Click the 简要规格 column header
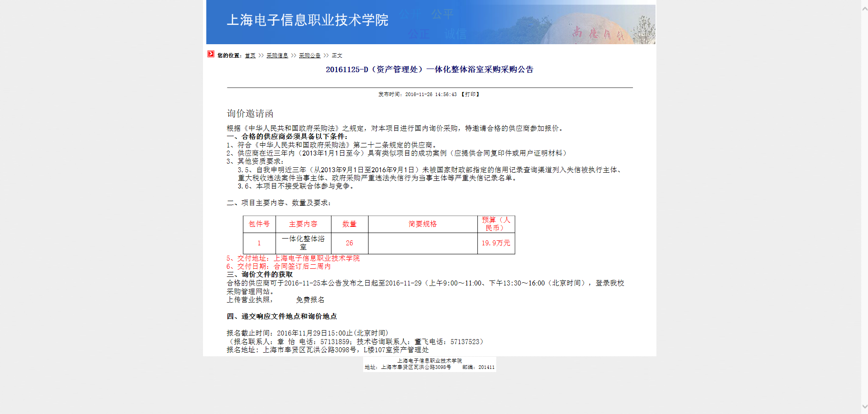 point(422,224)
